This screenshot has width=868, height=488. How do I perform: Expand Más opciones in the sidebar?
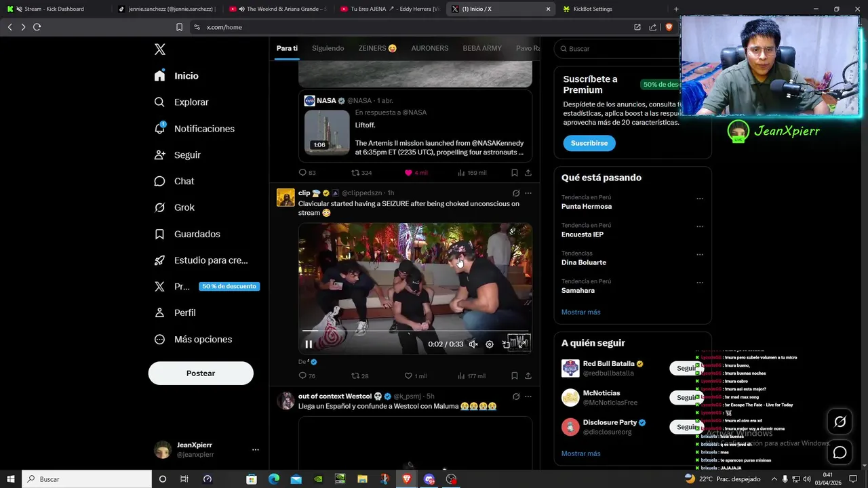pos(193,339)
